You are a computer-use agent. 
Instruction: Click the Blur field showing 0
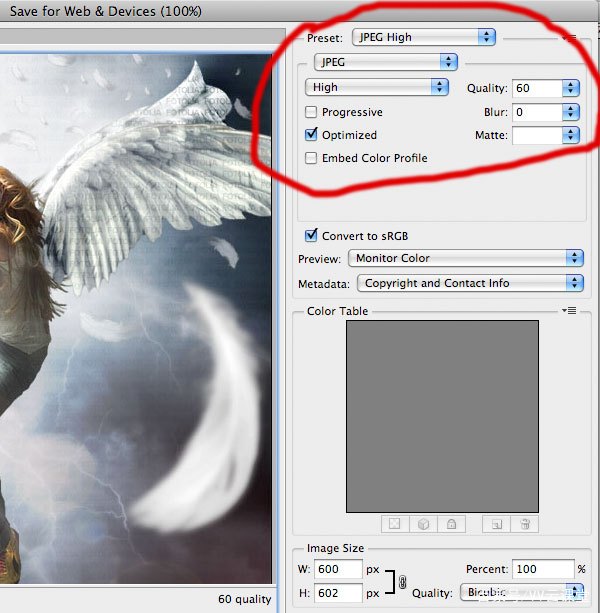(x=537, y=113)
